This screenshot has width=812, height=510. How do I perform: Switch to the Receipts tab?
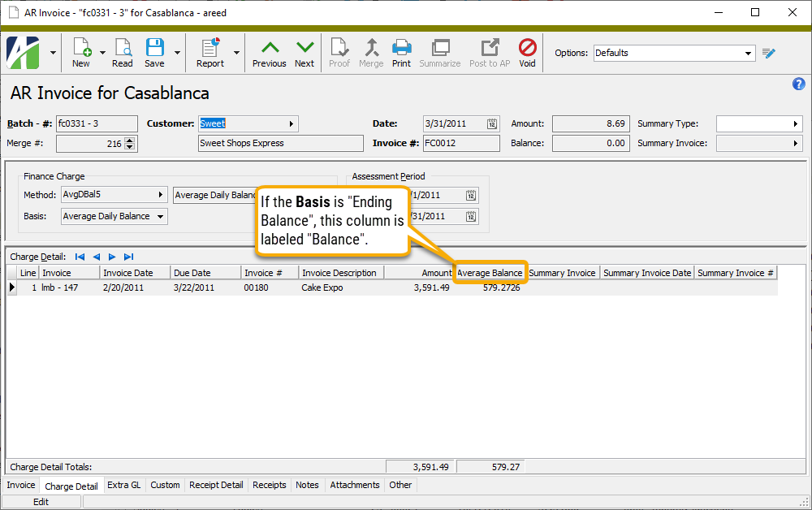269,485
